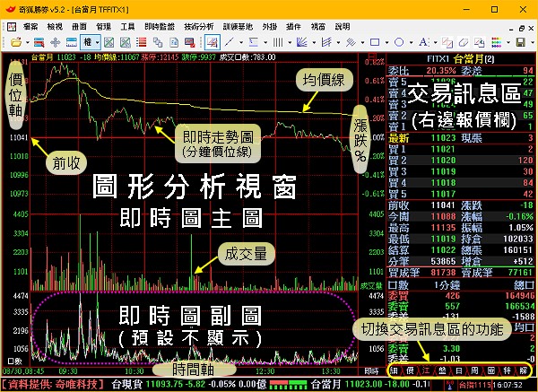
Task: Switch to the 細 tab in quote panel
Action: 394,370
